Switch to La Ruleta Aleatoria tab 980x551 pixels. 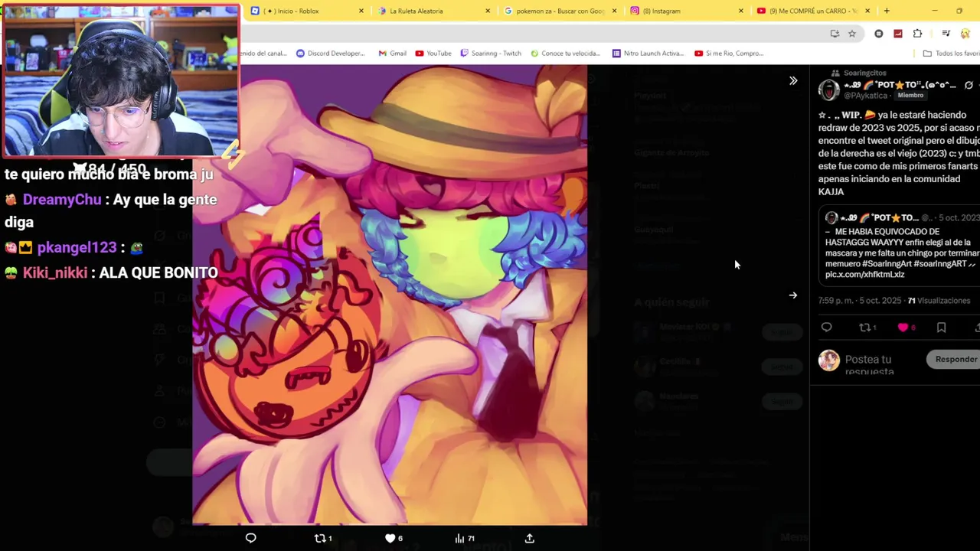(x=433, y=11)
